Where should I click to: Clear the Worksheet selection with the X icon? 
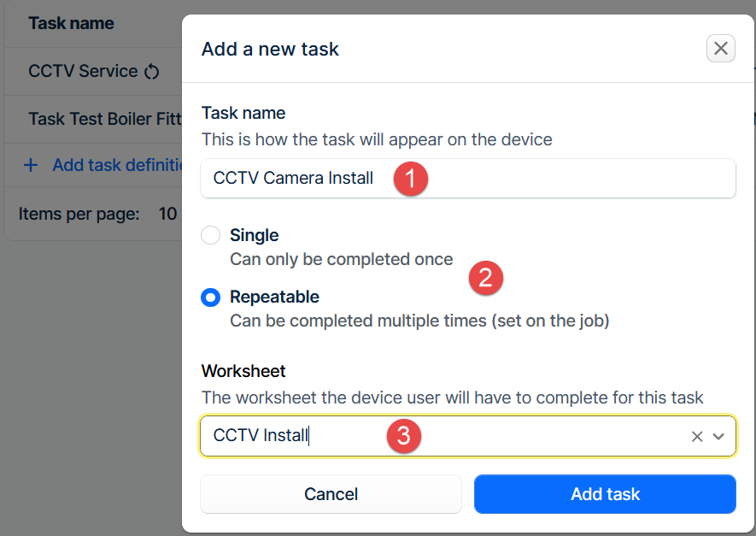click(697, 437)
